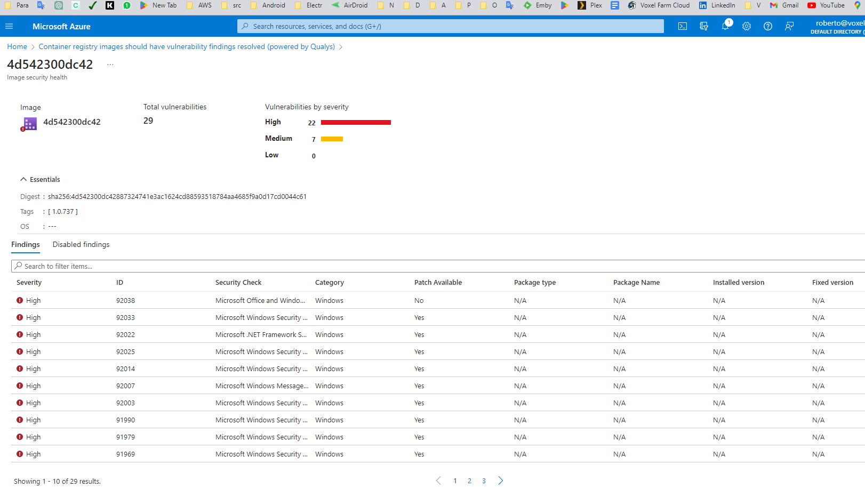Open the notifications bell
The width and height of the screenshot is (865, 504).
[725, 26]
